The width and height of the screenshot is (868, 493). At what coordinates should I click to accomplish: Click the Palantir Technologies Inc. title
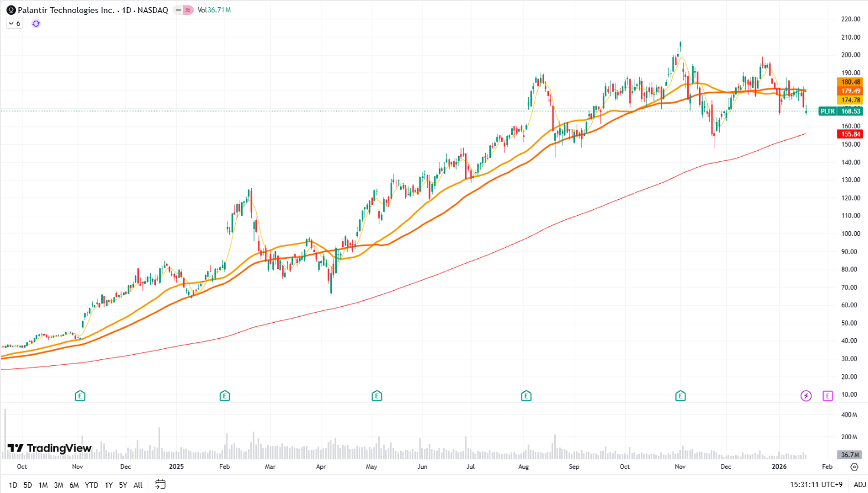point(66,10)
